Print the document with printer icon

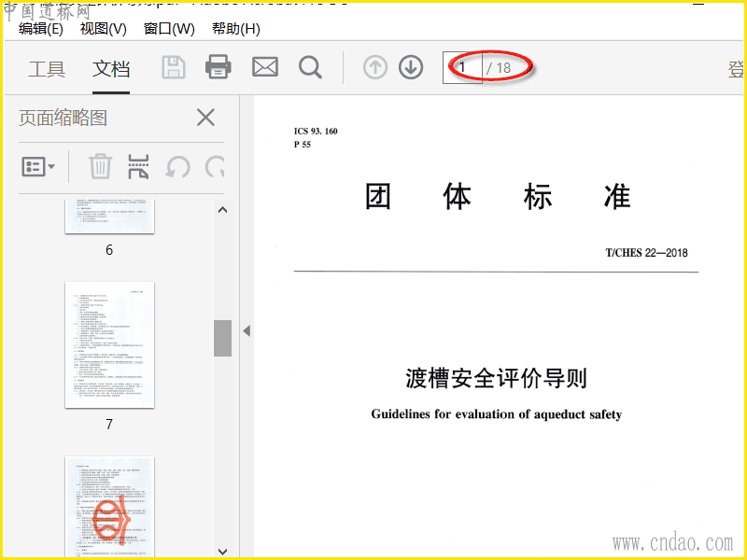tap(218, 66)
